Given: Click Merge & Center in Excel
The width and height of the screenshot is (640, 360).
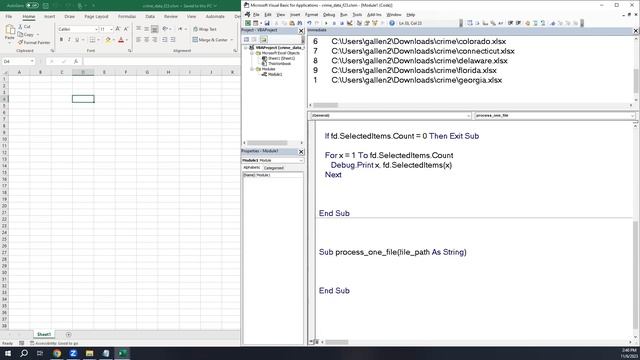Looking at the screenshot, I should click(210, 40).
